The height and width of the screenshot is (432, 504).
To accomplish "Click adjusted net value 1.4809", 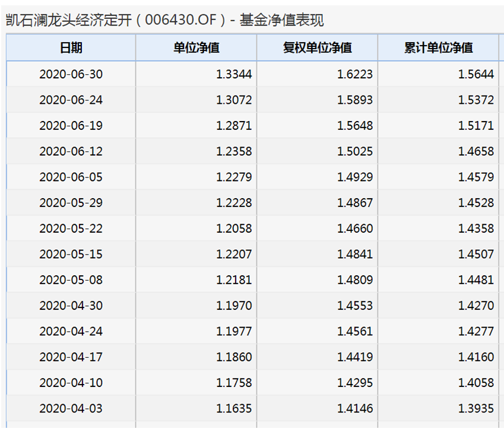I will coord(355,279).
